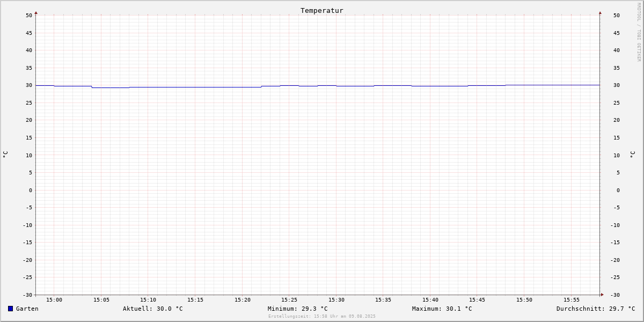Select the Garten legend label
Screen dimensions: 644x322
point(27,309)
